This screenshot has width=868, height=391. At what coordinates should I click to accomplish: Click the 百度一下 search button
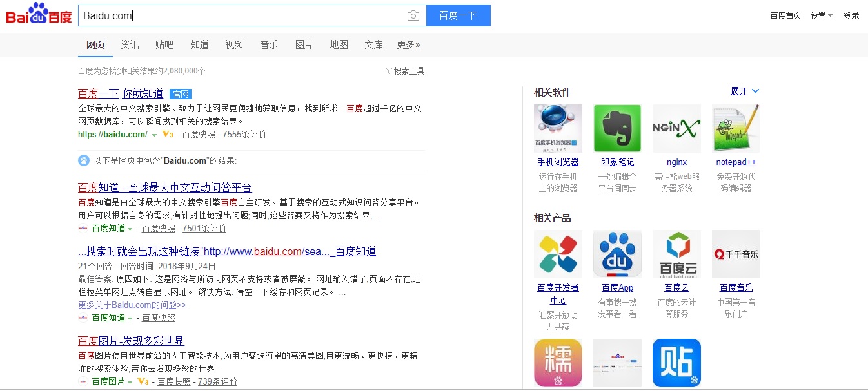click(459, 15)
